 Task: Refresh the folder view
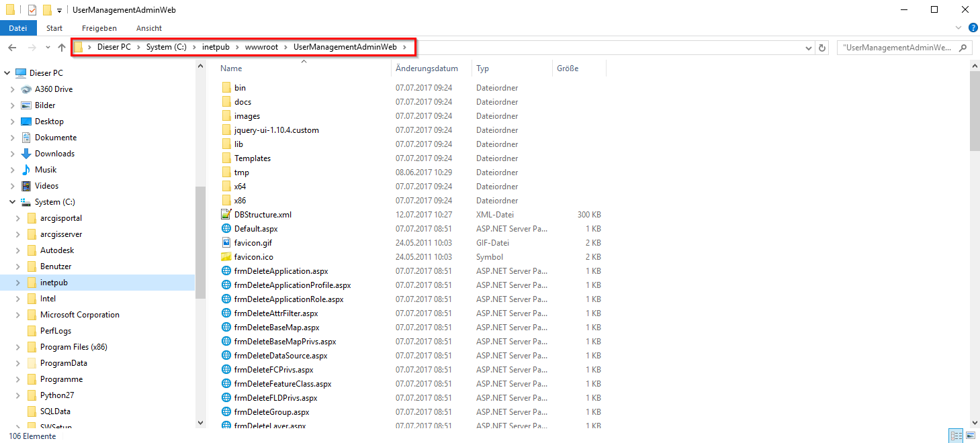[821, 47]
